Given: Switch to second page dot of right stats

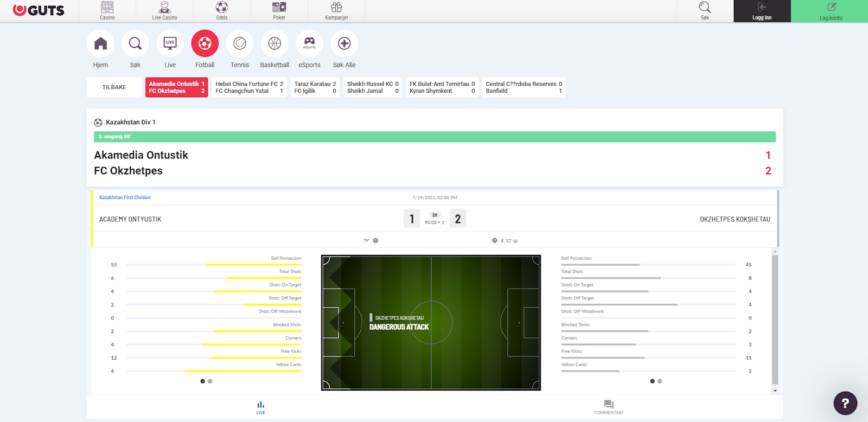Looking at the screenshot, I should (x=660, y=381).
